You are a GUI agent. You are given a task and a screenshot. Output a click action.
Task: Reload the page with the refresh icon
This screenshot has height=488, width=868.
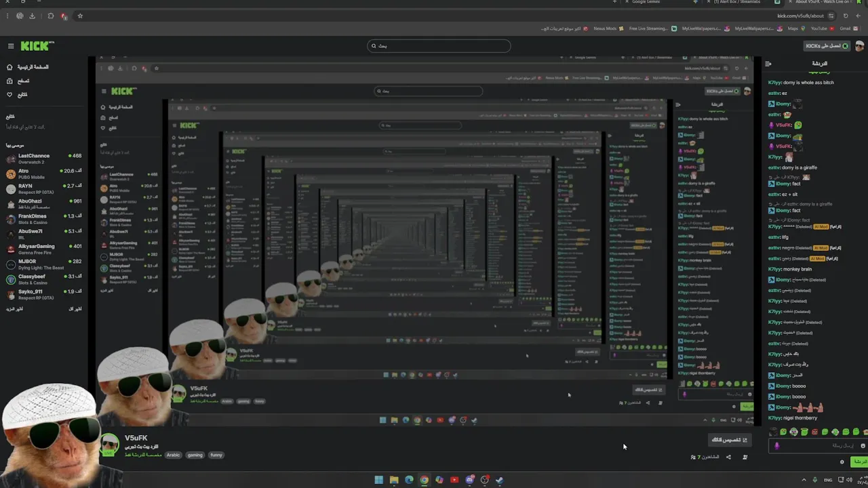pyautogui.click(x=846, y=16)
